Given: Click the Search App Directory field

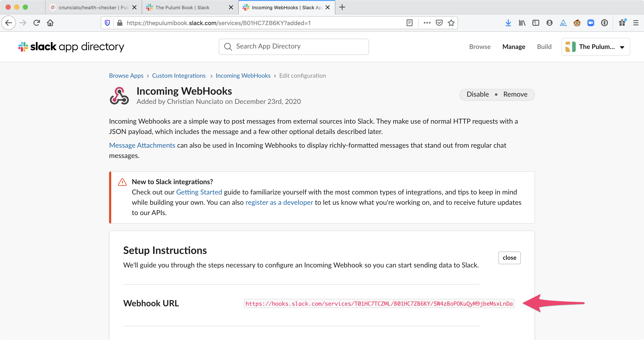Looking at the screenshot, I should click(293, 47).
